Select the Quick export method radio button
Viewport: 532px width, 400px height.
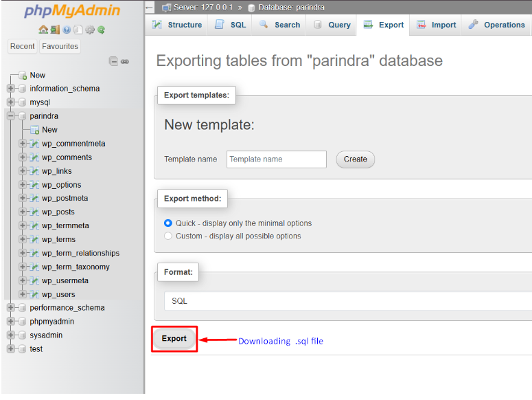(x=169, y=223)
